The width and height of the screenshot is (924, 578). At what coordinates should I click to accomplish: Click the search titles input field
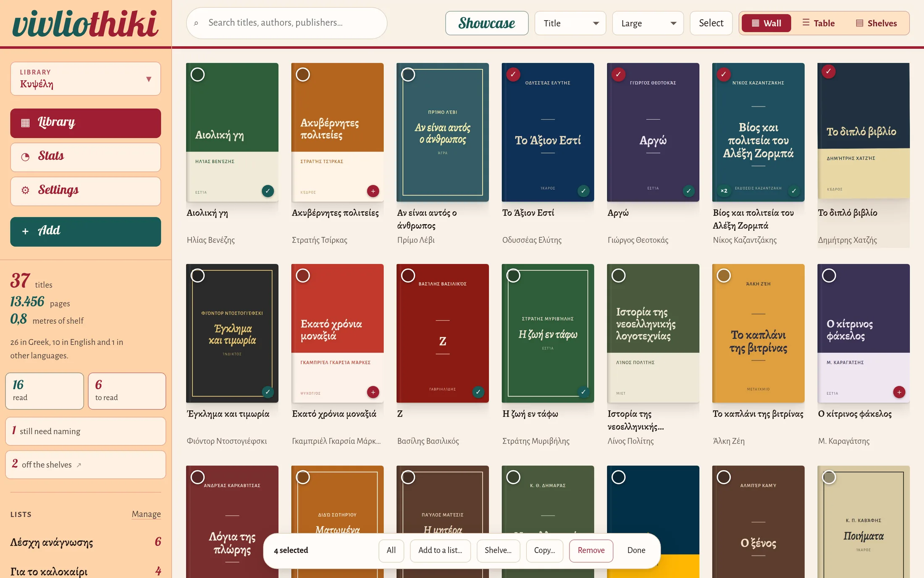[286, 23]
